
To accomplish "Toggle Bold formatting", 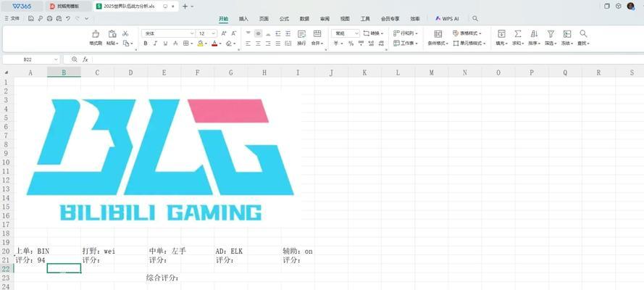I will (x=146, y=43).
